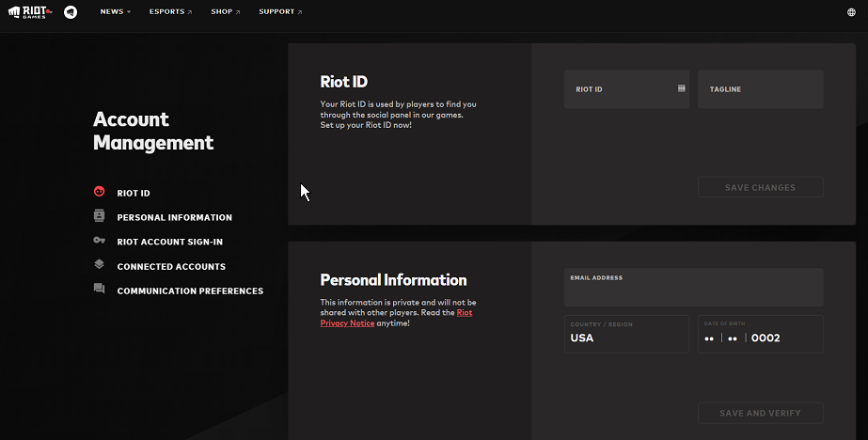Viewport: 868px width, 440px height.
Task: Go to Riot ID section
Action: 134,193
